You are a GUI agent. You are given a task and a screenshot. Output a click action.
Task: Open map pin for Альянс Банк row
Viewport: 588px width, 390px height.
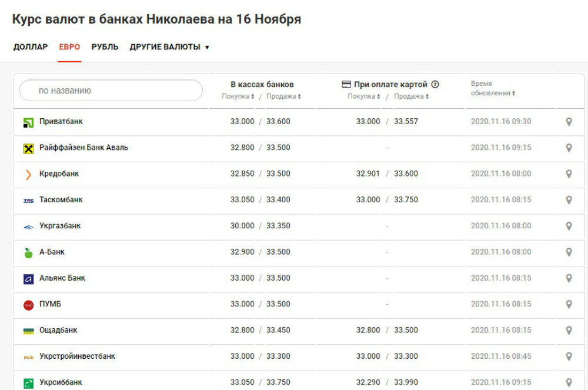tap(569, 278)
